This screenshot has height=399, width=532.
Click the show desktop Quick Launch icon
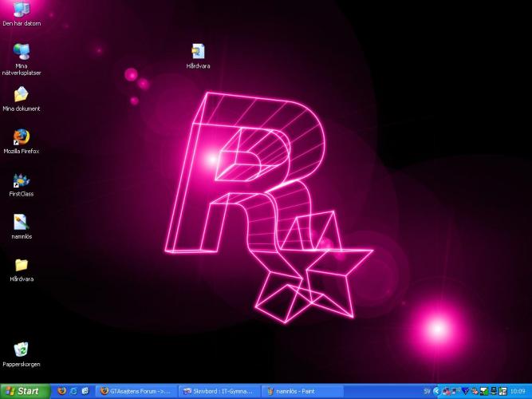pyautogui.click(x=85, y=391)
